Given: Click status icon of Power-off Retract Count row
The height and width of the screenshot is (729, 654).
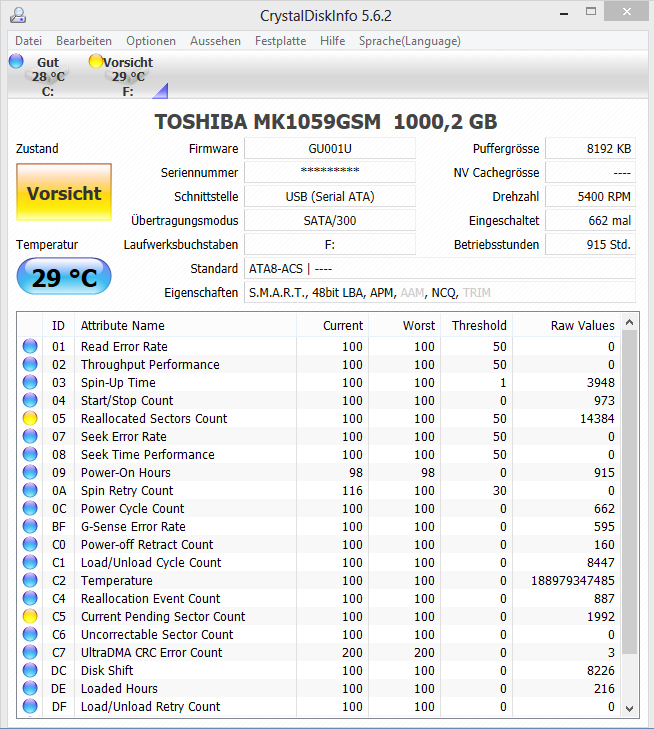Looking at the screenshot, I should click(30, 544).
